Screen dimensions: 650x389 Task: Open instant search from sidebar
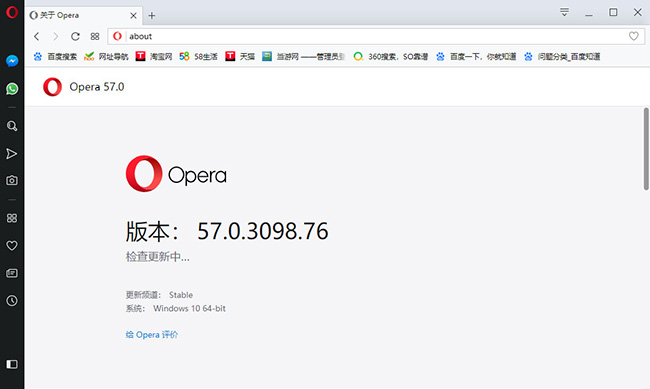(x=12, y=126)
